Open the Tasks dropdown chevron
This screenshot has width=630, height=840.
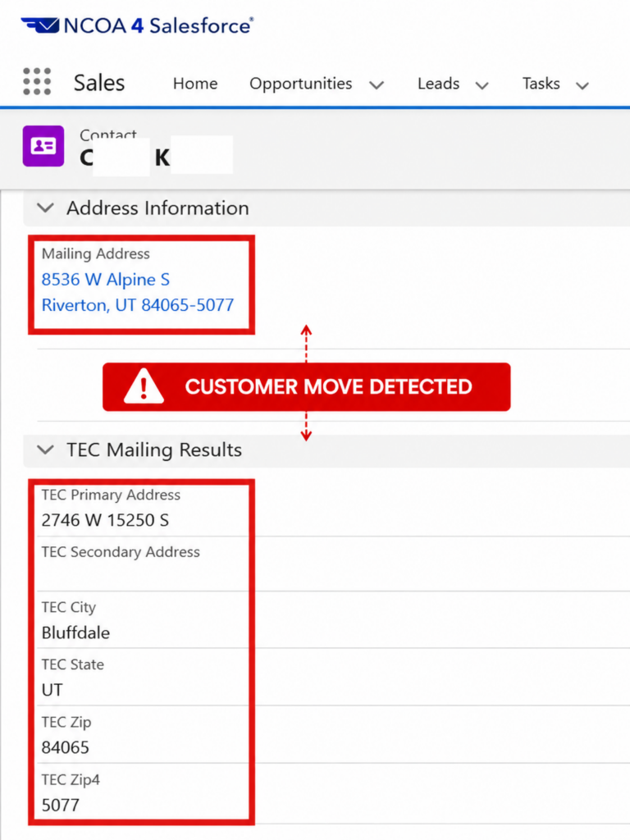(582, 85)
